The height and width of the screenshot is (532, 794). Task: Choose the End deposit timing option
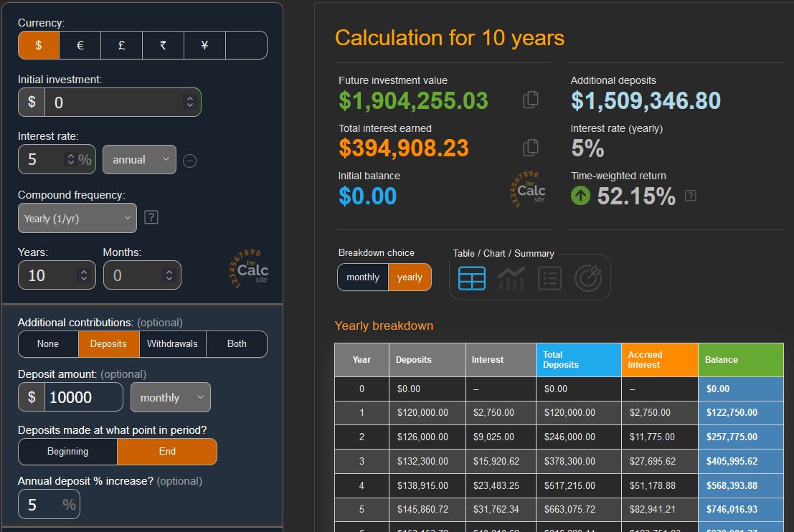point(167,452)
